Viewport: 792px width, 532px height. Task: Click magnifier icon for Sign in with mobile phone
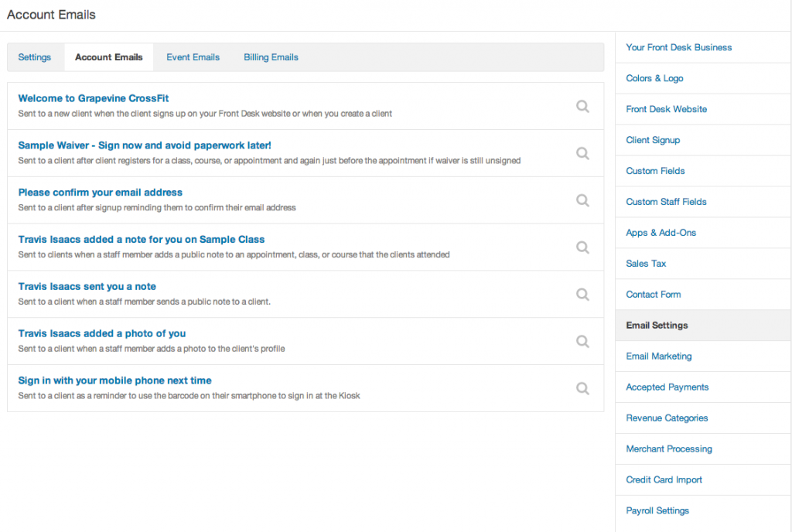coord(582,388)
